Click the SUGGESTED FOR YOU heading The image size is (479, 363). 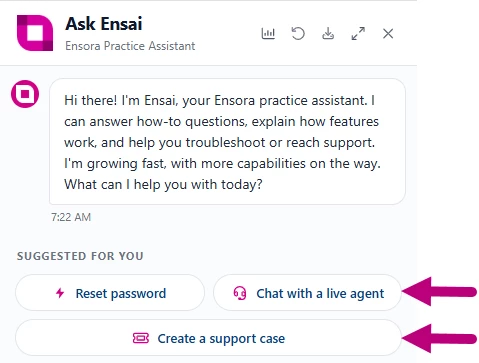pos(80,256)
